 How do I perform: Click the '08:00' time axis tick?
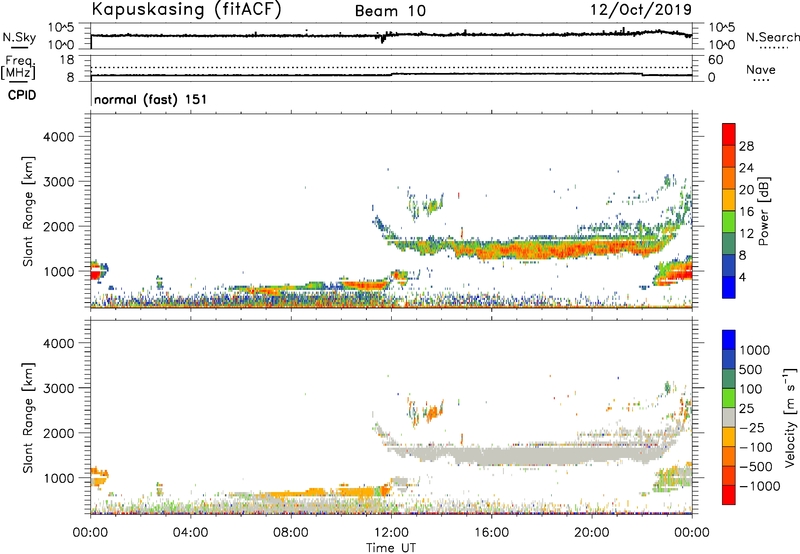tap(291, 533)
